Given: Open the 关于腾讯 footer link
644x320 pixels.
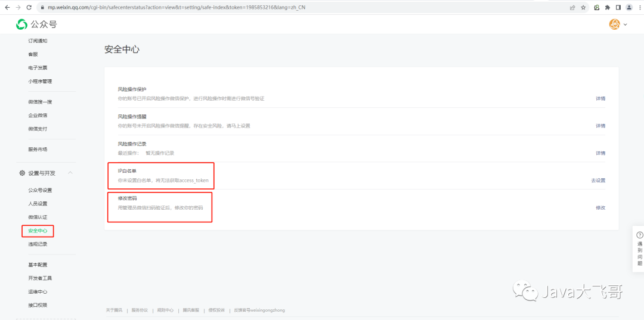Looking at the screenshot, I should point(114,310).
